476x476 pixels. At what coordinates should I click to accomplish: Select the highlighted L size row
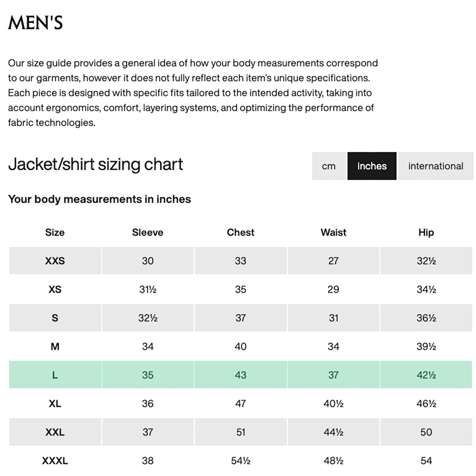pos(240,375)
